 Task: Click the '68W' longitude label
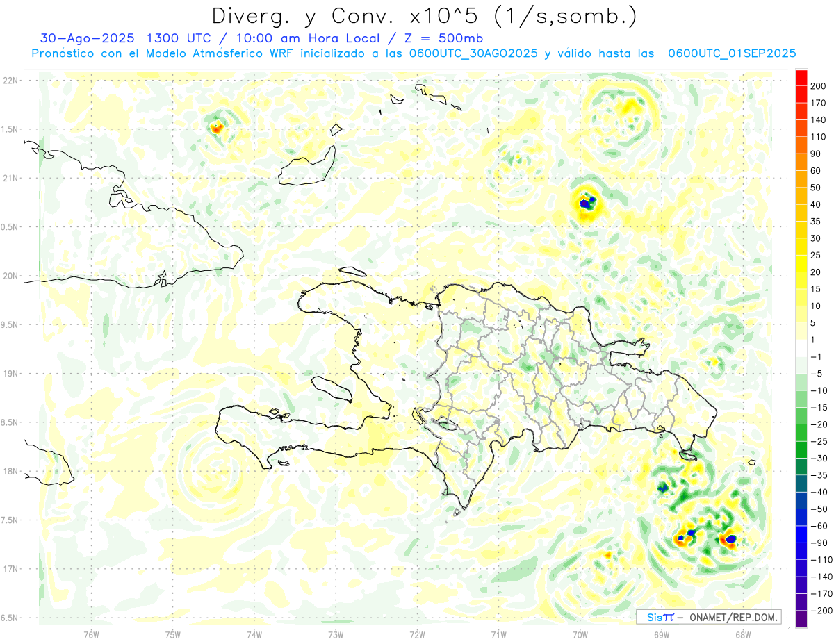tap(742, 634)
